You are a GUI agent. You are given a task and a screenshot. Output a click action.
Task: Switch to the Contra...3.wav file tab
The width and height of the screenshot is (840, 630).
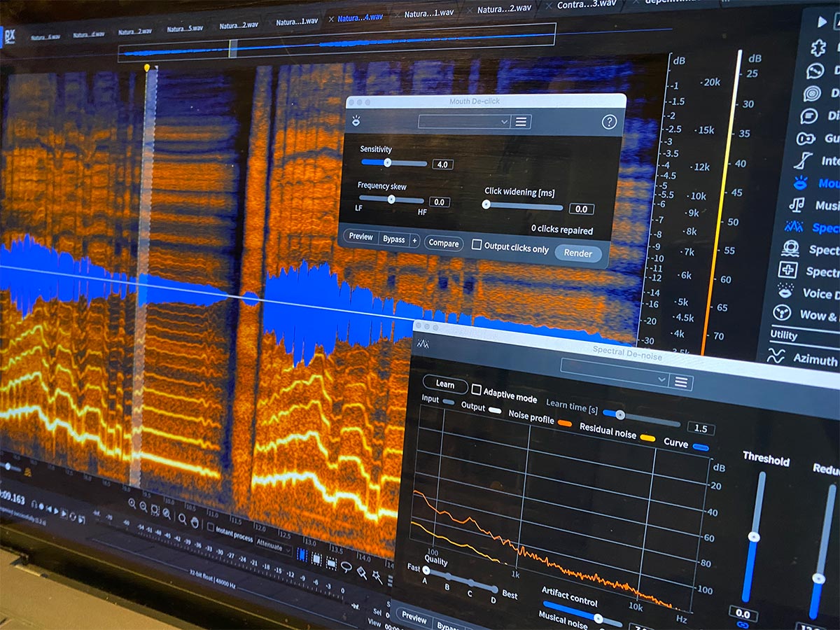point(587,5)
